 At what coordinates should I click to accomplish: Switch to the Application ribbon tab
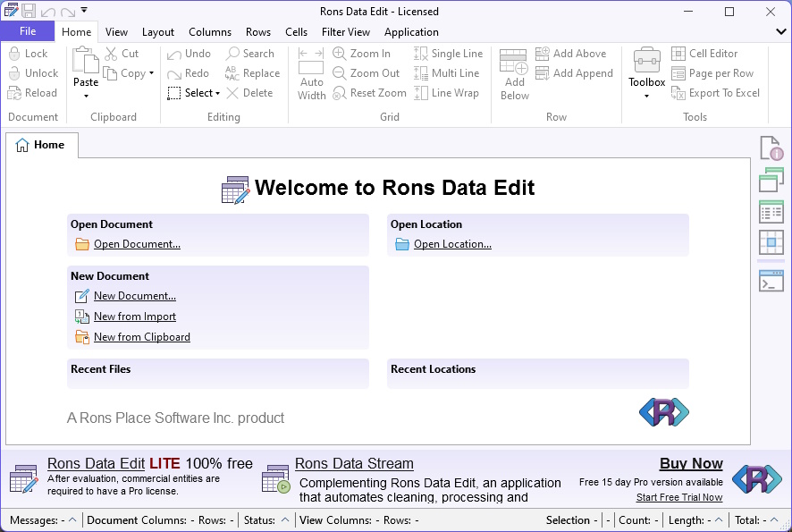[x=411, y=32]
